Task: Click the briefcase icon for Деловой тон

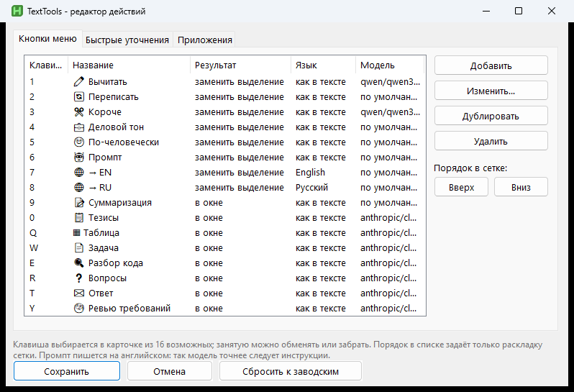Action: click(78, 127)
